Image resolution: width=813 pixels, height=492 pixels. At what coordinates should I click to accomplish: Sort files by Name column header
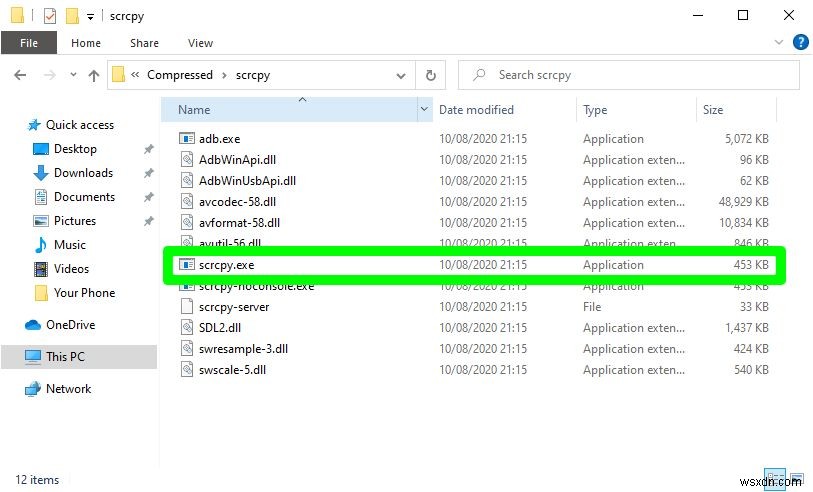point(289,110)
